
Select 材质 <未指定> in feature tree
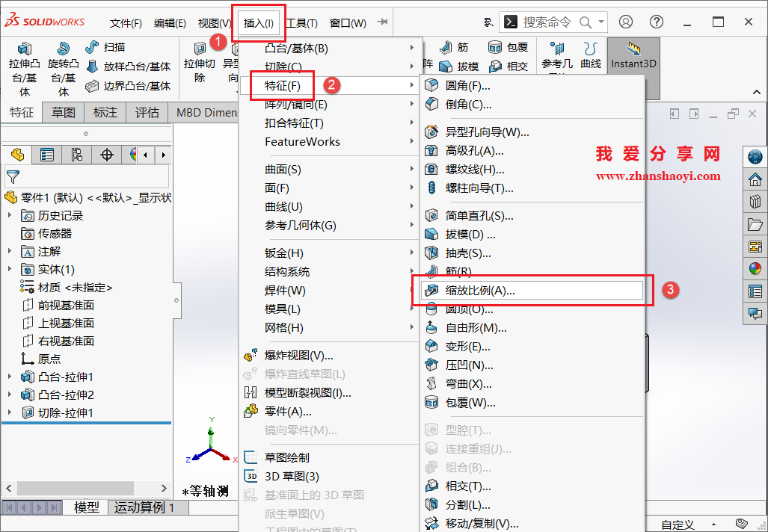67,287
